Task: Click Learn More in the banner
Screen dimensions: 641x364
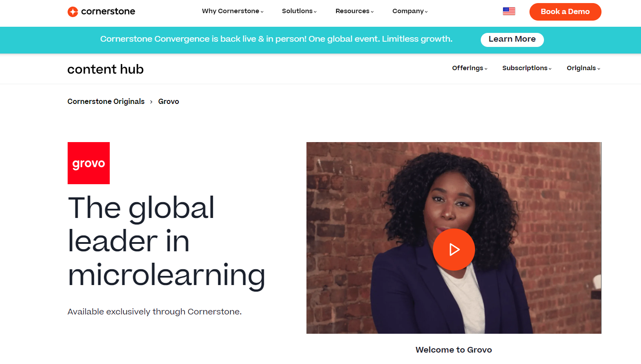Action: (x=512, y=39)
